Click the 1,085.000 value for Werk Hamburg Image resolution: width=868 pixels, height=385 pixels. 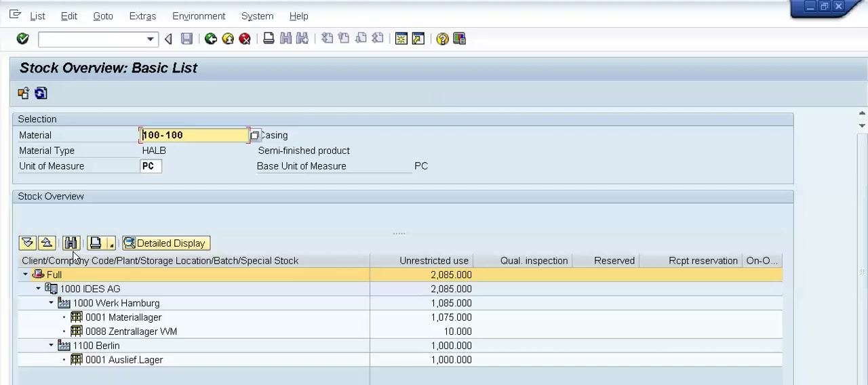[x=451, y=303]
